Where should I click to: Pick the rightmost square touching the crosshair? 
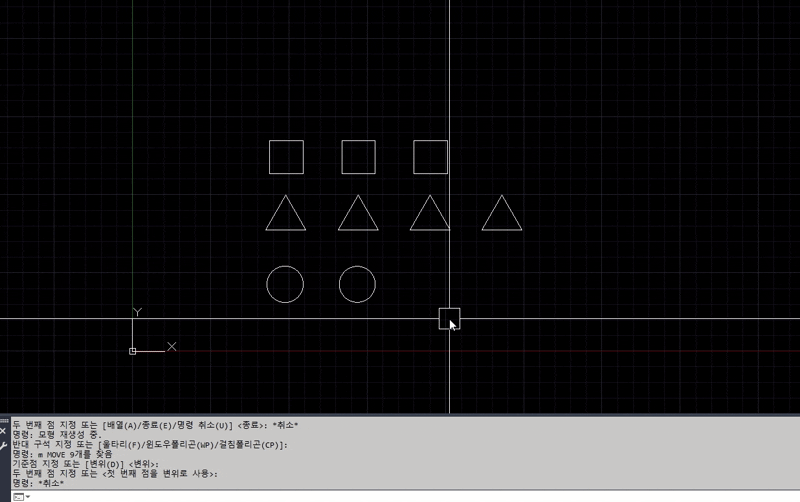tap(431, 157)
